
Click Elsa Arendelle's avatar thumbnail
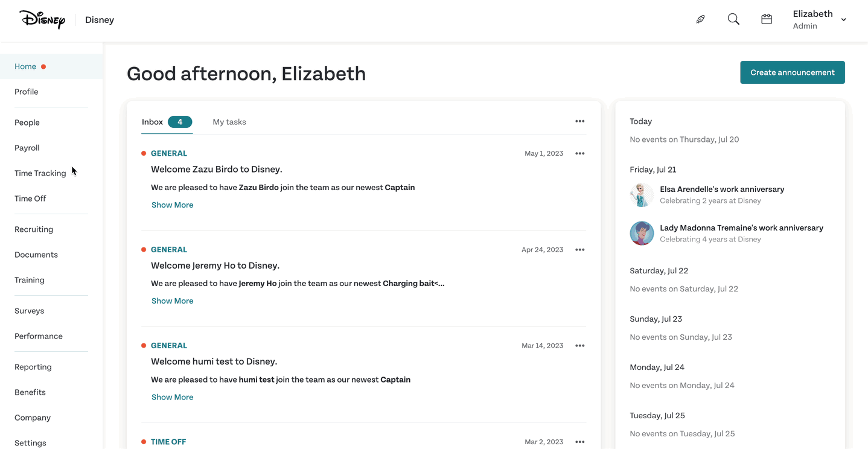point(642,195)
